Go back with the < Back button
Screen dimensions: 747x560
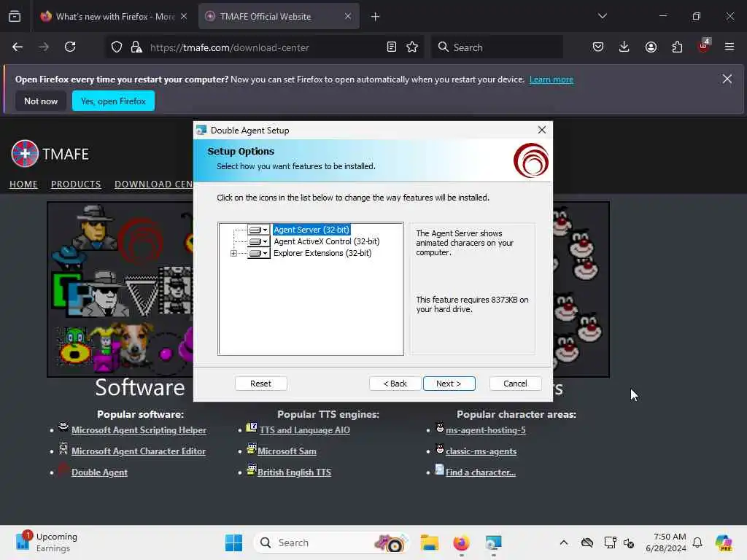395,384
